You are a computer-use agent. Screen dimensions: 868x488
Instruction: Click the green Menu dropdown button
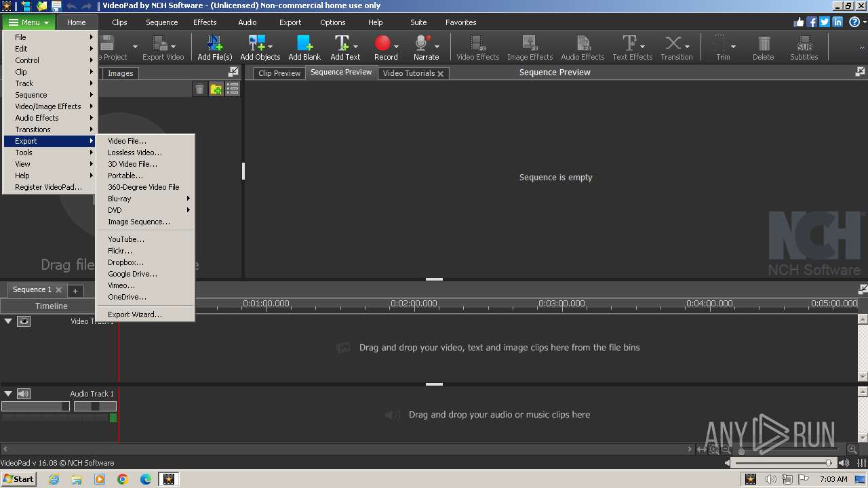[x=29, y=22]
